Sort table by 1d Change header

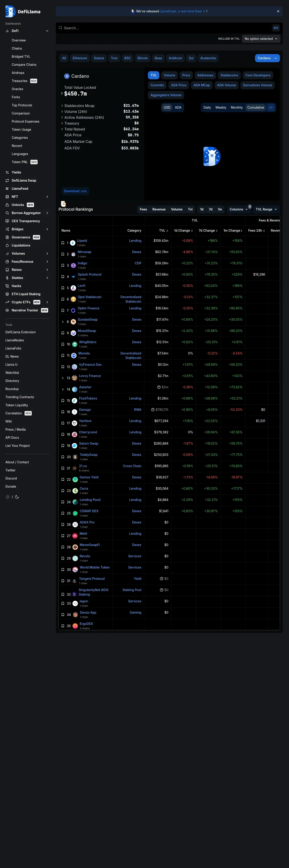(x=183, y=231)
